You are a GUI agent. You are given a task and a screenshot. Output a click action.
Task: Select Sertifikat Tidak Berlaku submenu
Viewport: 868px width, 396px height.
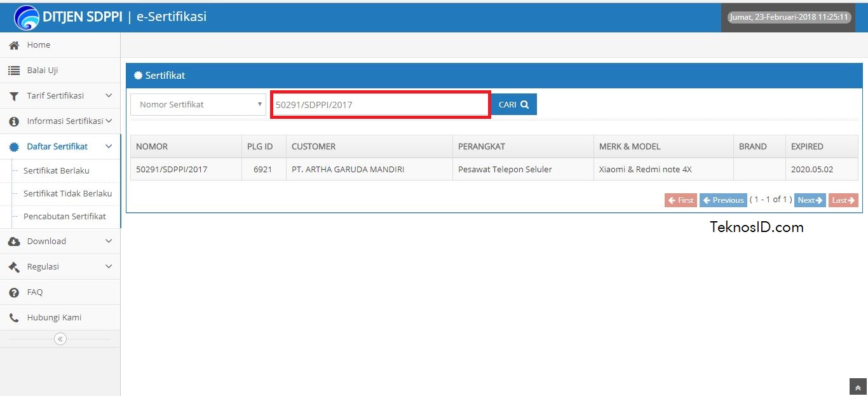click(67, 193)
